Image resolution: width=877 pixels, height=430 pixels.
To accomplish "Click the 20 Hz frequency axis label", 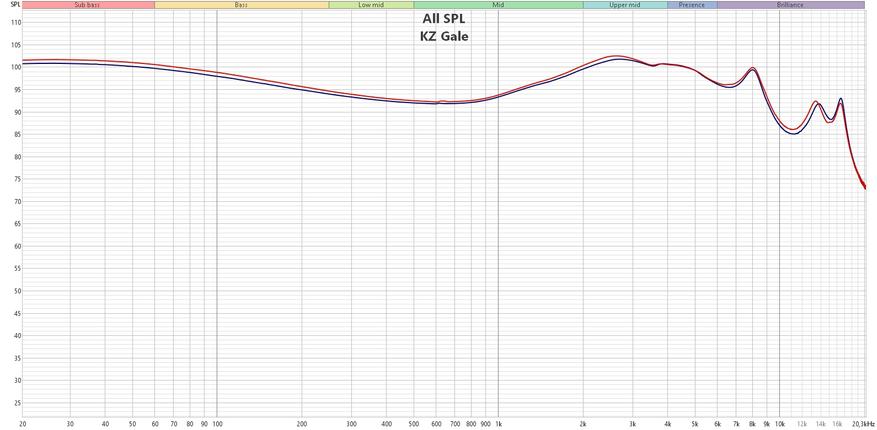I will click(22, 424).
